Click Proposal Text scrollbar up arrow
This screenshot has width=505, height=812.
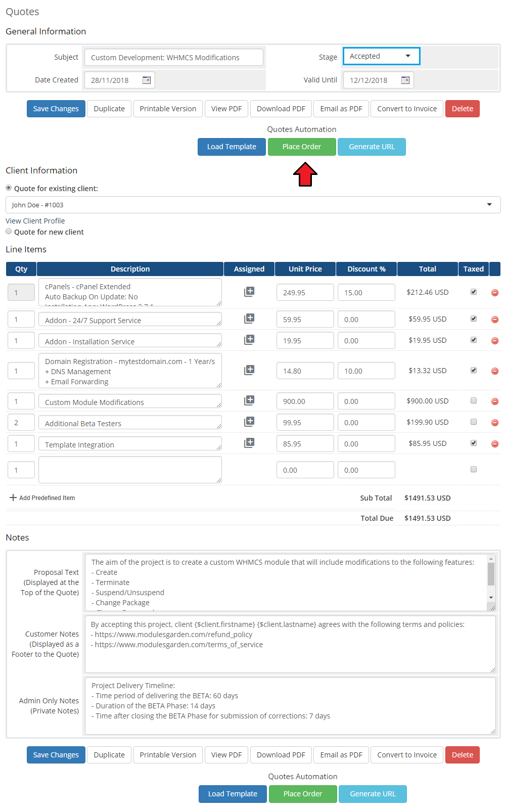491,559
